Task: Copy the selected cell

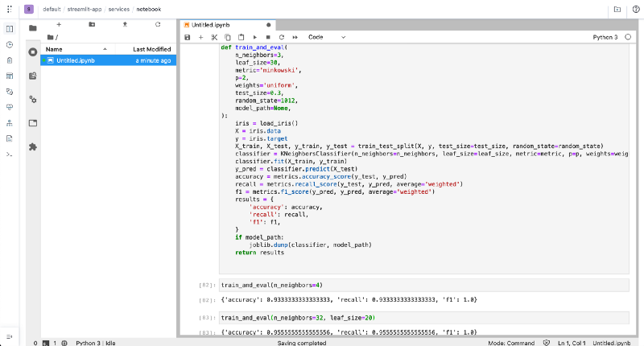Action: 228,37
